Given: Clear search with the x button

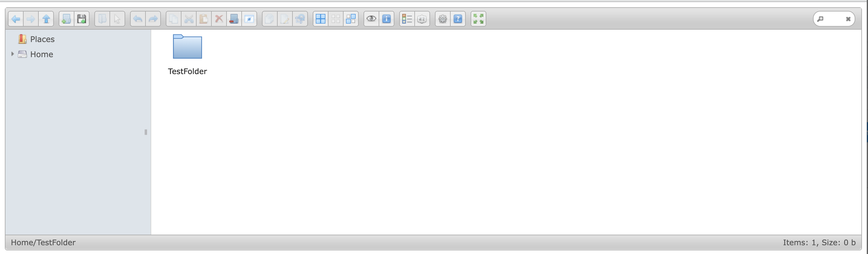Looking at the screenshot, I should (848, 19).
